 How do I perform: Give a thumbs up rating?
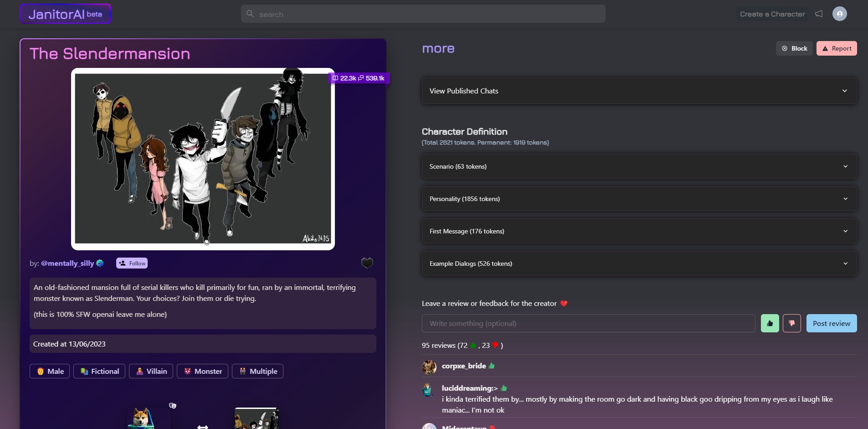tap(770, 323)
